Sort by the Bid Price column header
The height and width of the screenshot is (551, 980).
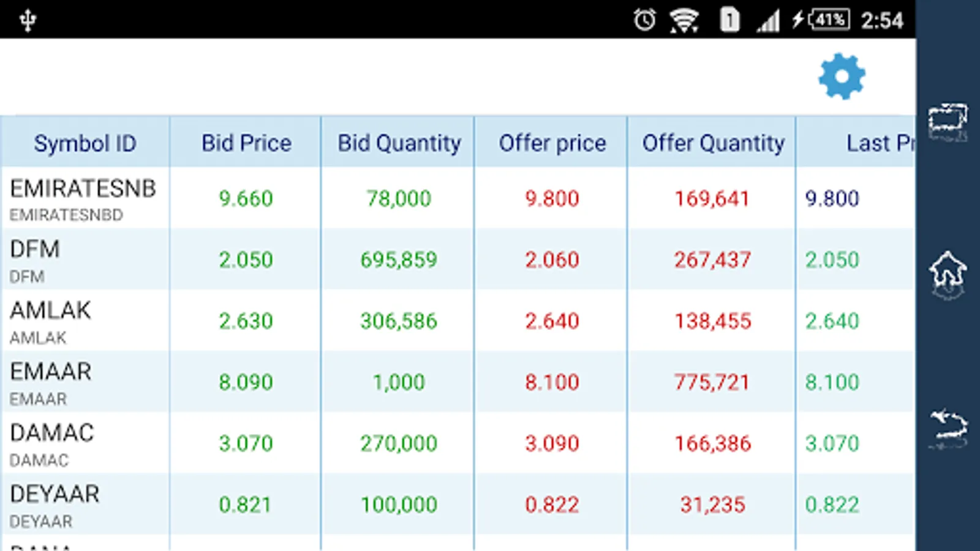click(246, 143)
